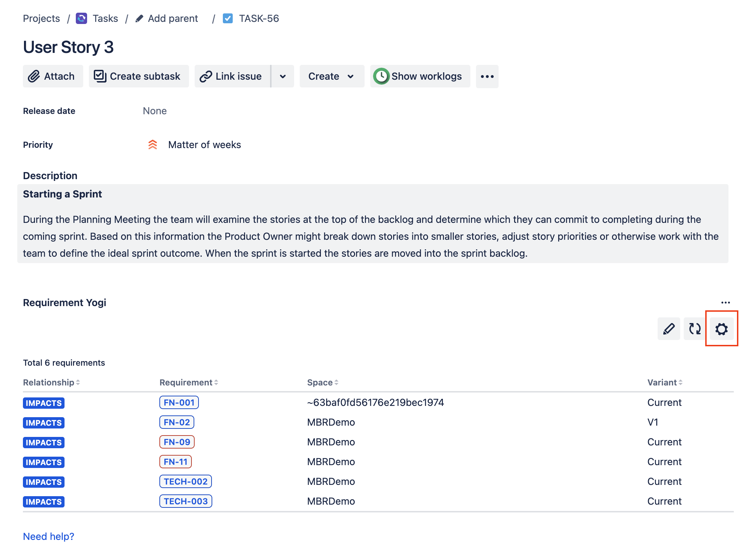Open the Need help? link
Image resolution: width=756 pixels, height=560 pixels.
pos(48,536)
